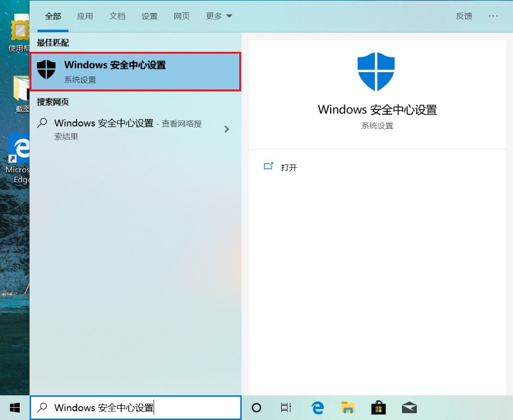Image resolution: width=513 pixels, height=420 pixels.
Task: Expand web search result chevron arrow
Action: [227, 130]
